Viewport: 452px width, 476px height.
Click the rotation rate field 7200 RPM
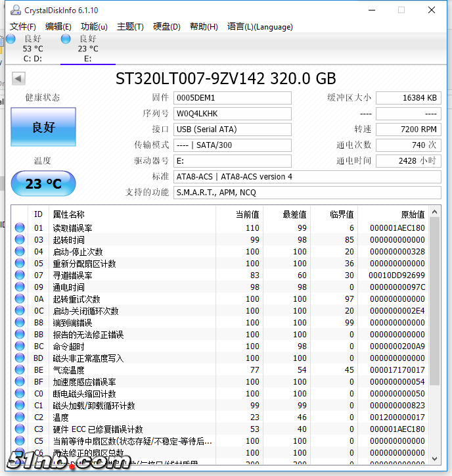point(409,130)
